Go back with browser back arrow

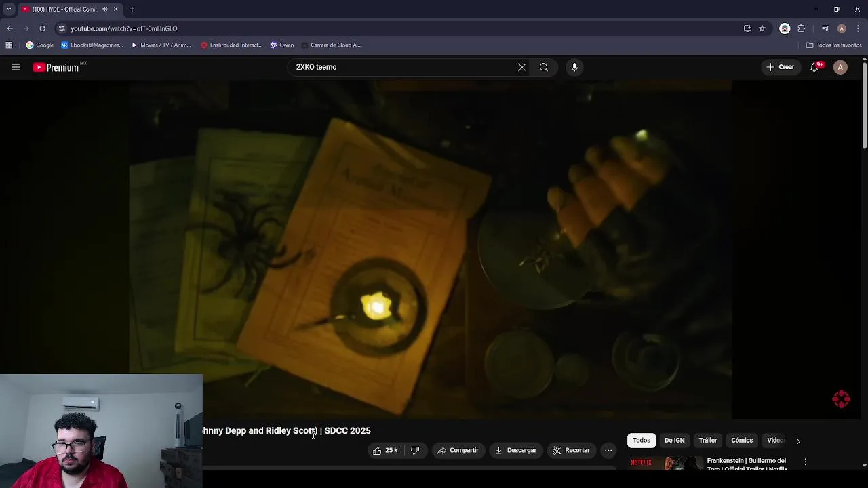point(9,28)
